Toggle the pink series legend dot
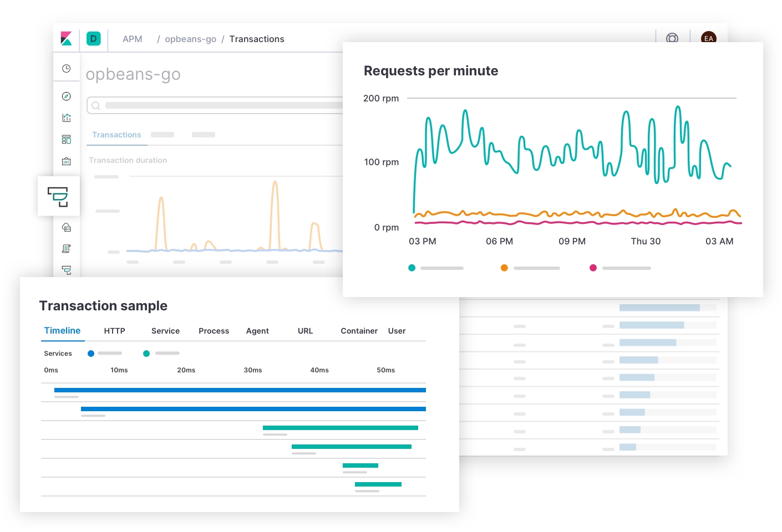Screen dimensions: 782x532 [593, 268]
